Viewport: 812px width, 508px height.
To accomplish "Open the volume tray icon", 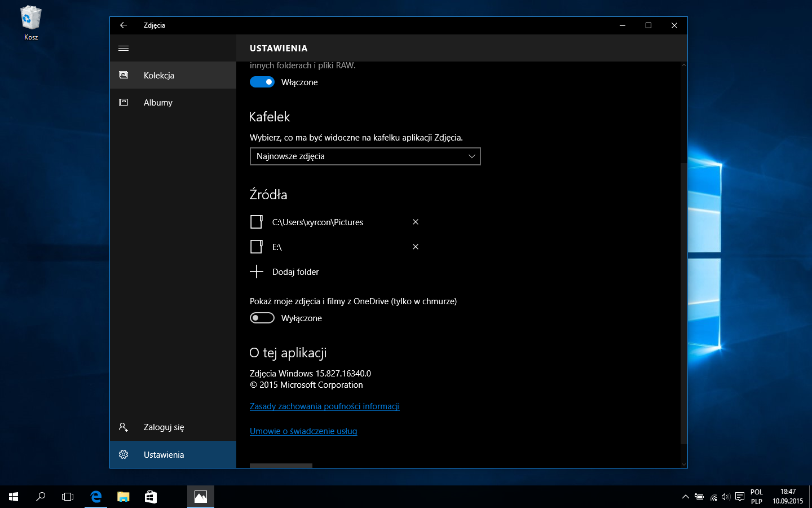I will point(726,497).
